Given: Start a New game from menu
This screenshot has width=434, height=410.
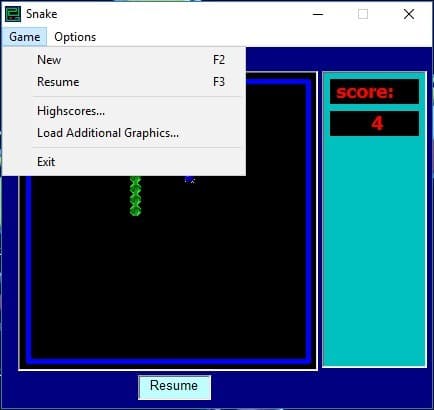Looking at the screenshot, I should pos(124,60).
